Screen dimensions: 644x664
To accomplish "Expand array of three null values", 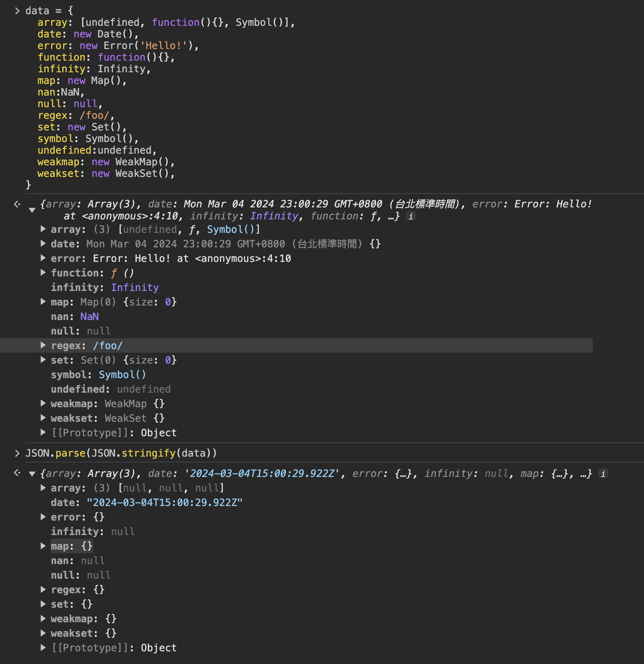I will pyautogui.click(x=43, y=488).
